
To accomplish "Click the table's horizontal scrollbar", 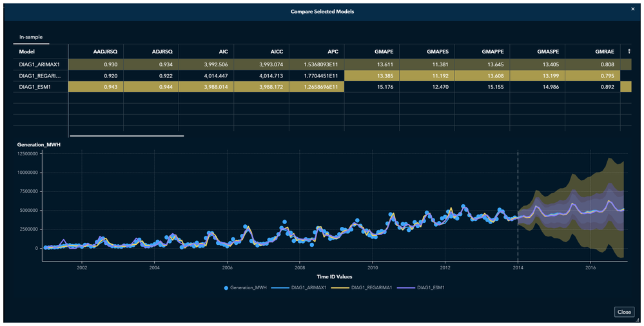I will 126,136.
